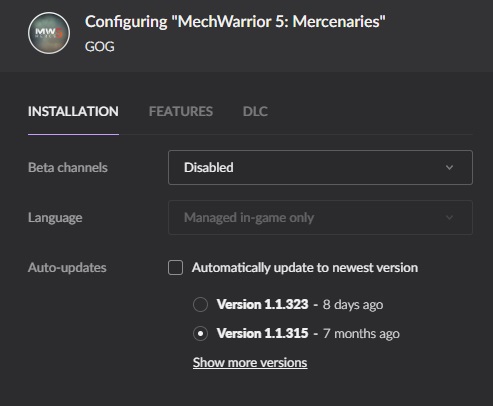Switch to the FEATURES tab

coord(181,111)
